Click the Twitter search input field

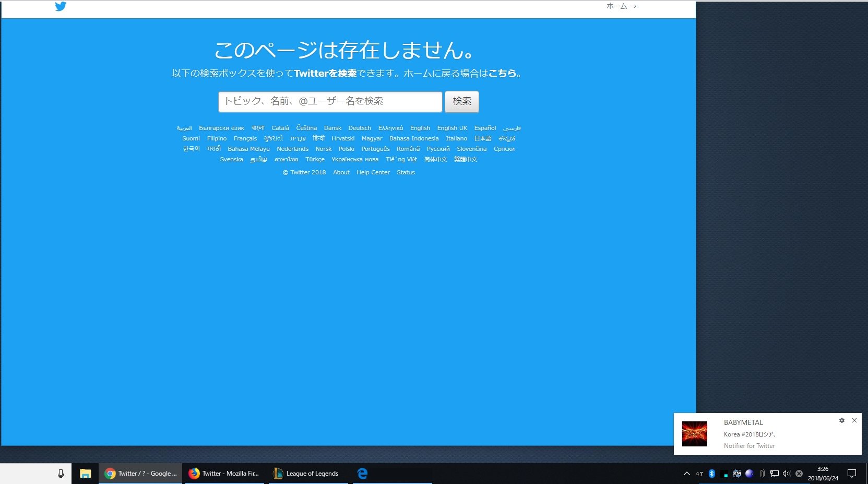click(330, 101)
